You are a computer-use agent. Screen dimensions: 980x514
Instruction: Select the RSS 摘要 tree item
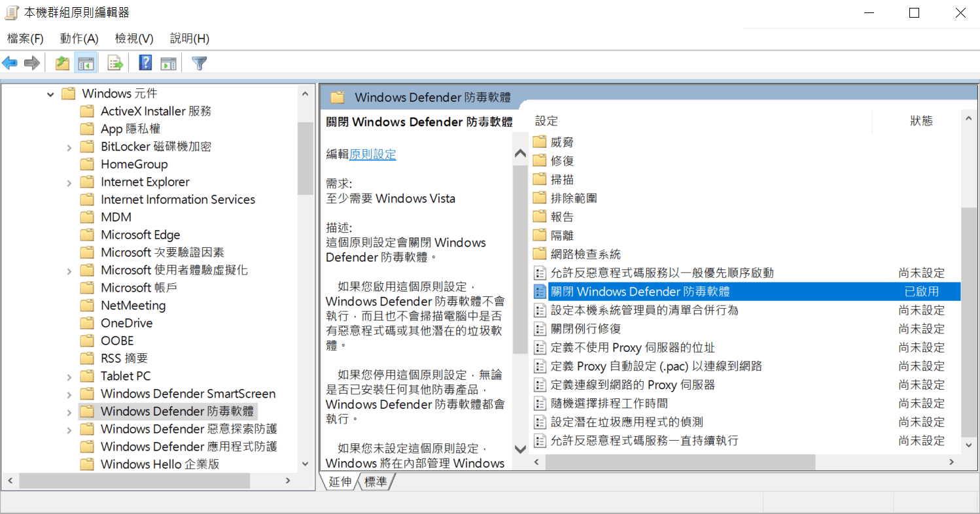[124, 358]
